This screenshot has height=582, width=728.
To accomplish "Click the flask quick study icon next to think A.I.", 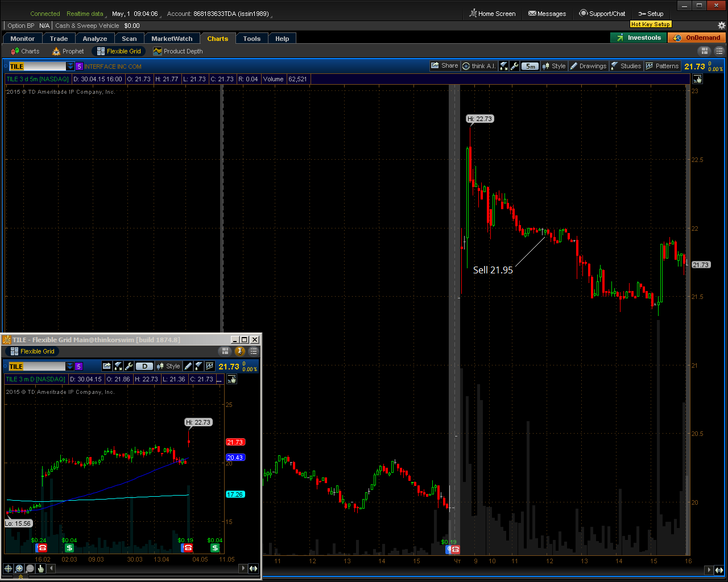I will pos(504,66).
